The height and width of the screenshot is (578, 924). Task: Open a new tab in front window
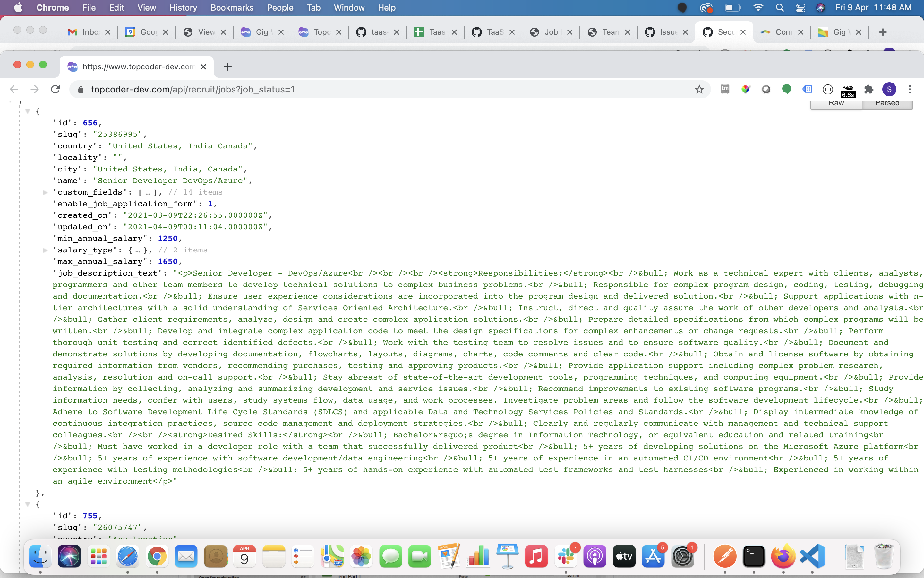(227, 66)
